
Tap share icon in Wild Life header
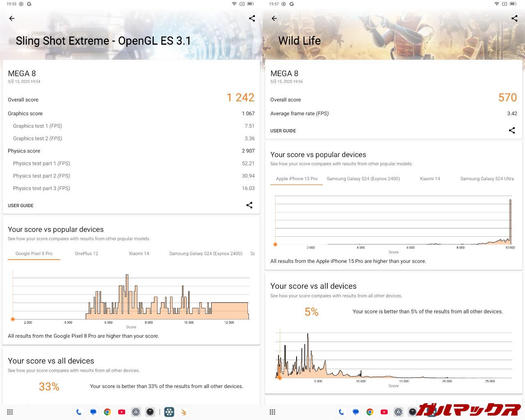pos(514,18)
